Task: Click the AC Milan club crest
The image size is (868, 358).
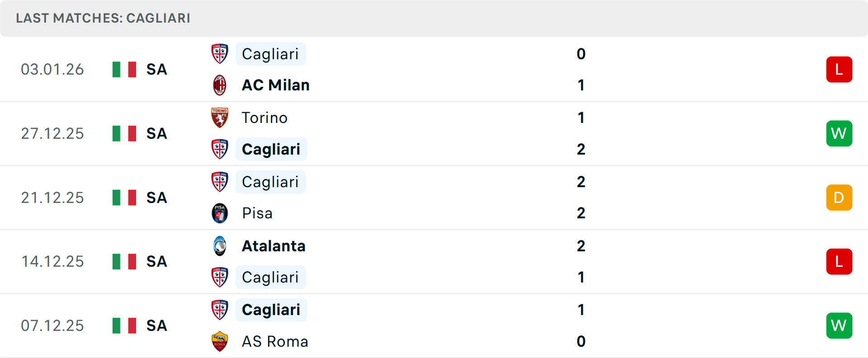Action: tap(220, 85)
